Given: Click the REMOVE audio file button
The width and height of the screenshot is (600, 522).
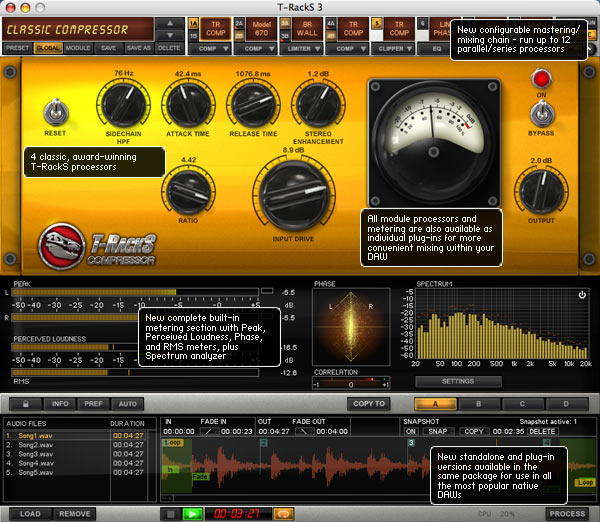Looking at the screenshot, I should click(75, 514).
